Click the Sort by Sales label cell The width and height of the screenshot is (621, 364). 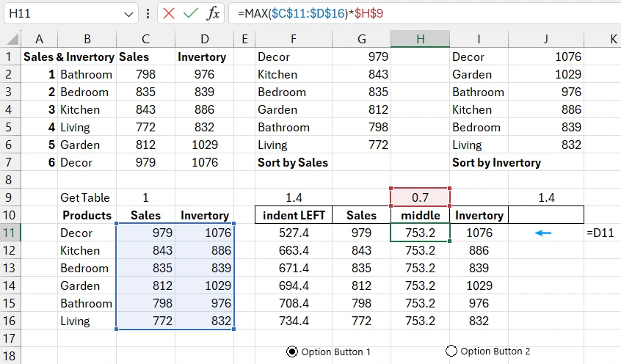294,162
